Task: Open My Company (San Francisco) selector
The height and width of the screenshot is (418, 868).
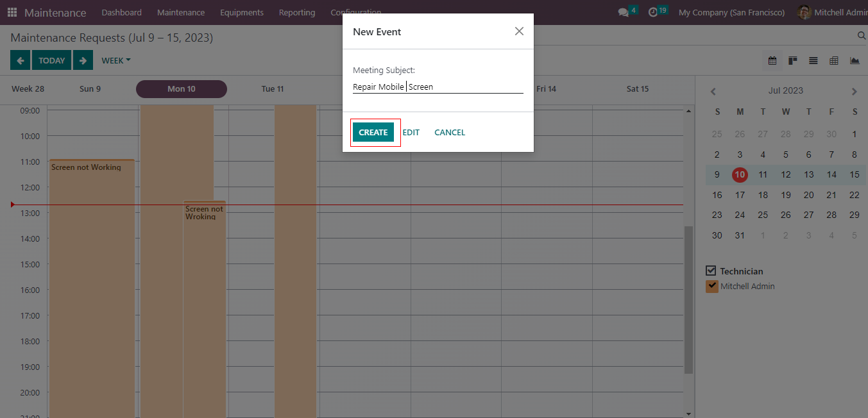Action: (731, 12)
